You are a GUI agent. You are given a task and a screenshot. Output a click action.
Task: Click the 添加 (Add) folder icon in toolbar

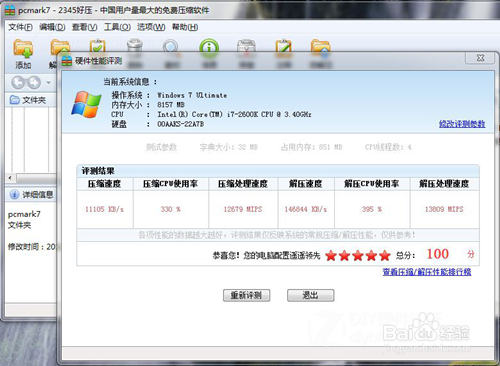click(x=23, y=49)
